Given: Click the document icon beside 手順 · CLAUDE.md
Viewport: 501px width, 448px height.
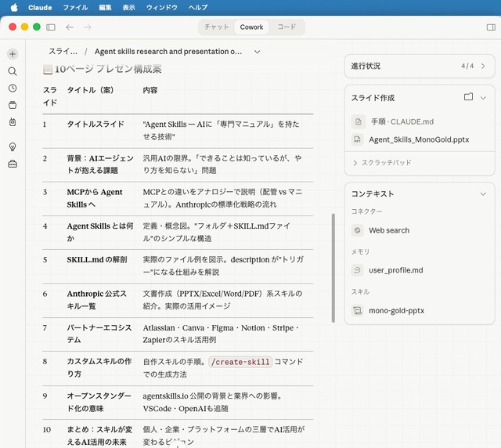Looking at the screenshot, I should coord(358,121).
